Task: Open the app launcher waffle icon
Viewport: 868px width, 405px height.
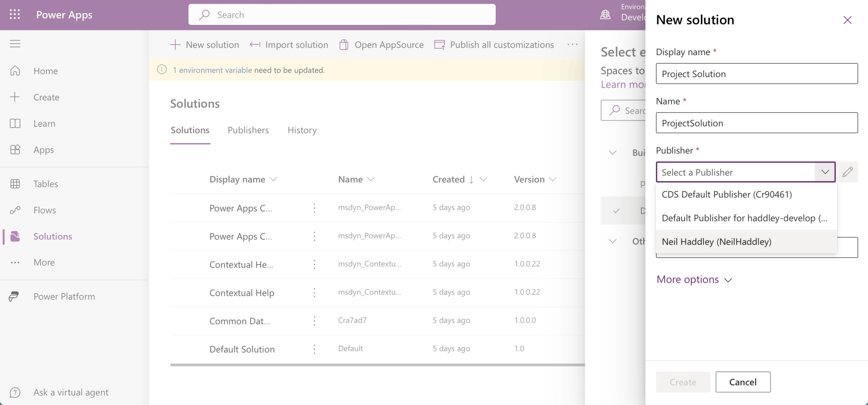Action: click(15, 15)
